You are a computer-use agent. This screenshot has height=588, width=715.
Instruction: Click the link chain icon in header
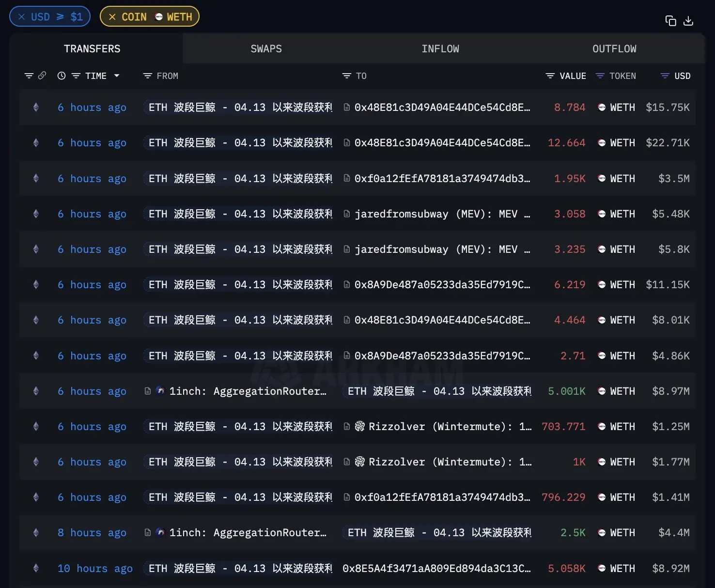pos(42,76)
